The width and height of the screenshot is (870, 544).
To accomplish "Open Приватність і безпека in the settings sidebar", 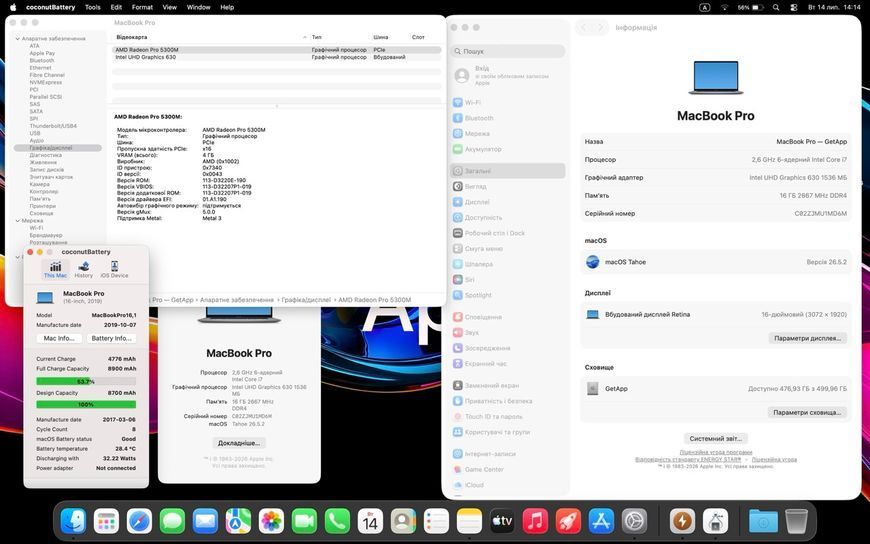I will 508,401.
